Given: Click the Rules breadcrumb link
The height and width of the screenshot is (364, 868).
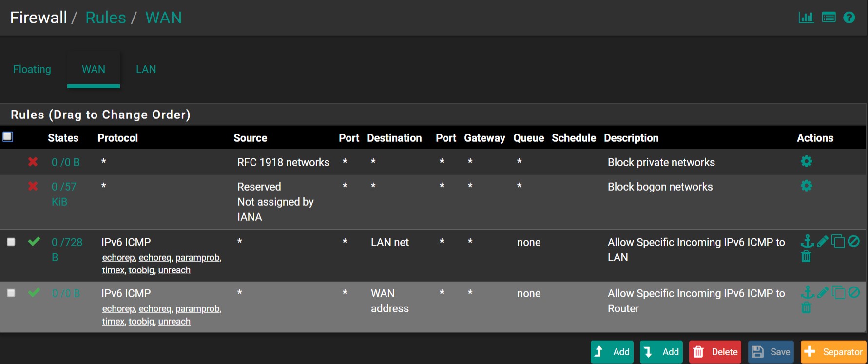Looking at the screenshot, I should click(105, 18).
